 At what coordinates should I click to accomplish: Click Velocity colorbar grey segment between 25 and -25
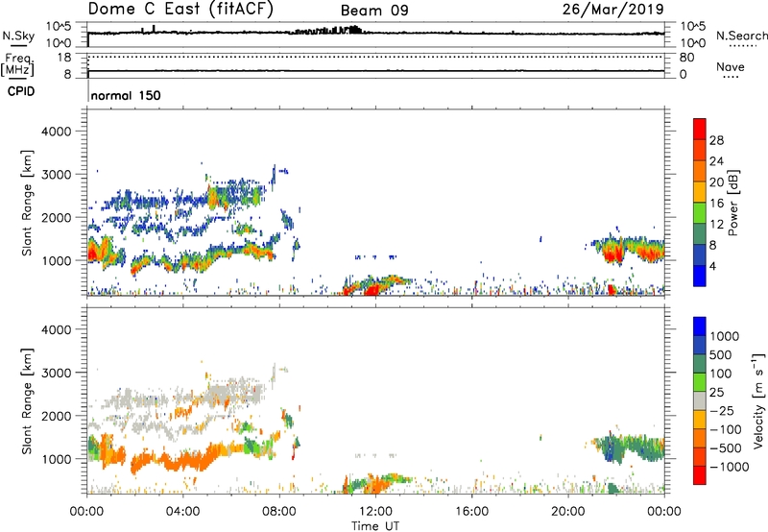tap(700, 400)
